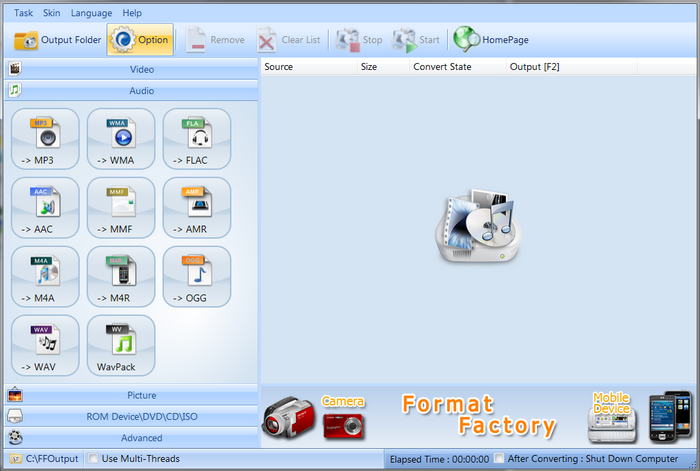Choose the FLAC conversion format
The height and width of the screenshot is (471, 700).
pos(197,139)
